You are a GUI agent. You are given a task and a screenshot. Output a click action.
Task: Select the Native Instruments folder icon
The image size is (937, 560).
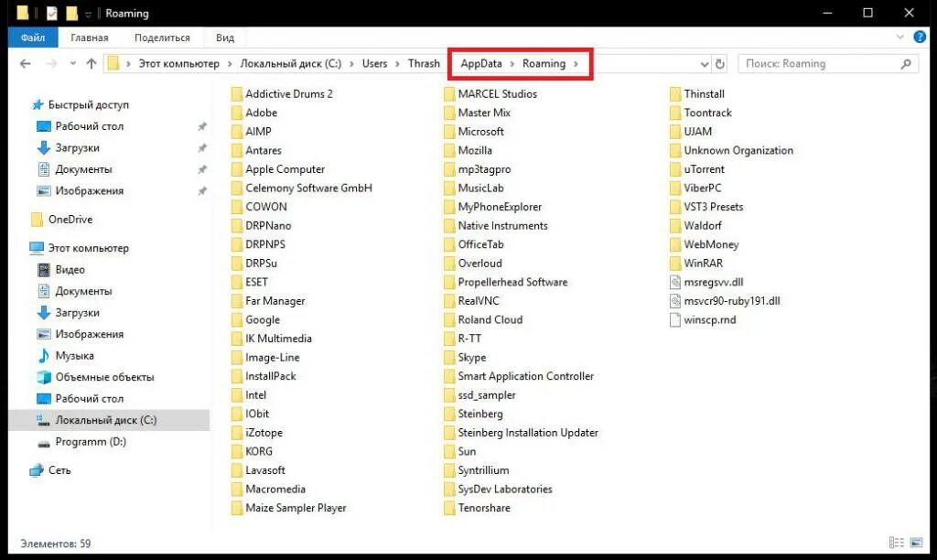coord(449,226)
